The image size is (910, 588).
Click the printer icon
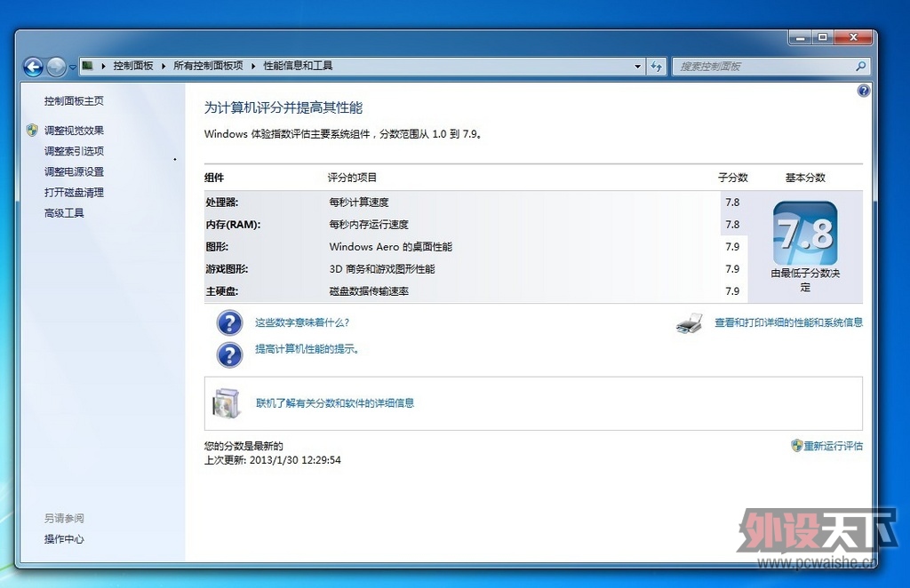click(x=690, y=323)
